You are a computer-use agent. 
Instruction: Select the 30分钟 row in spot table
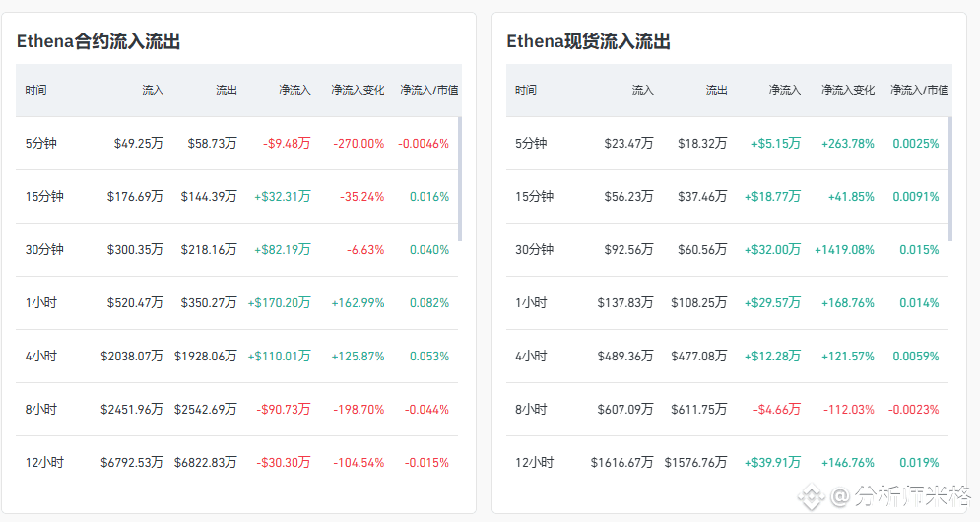727,249
